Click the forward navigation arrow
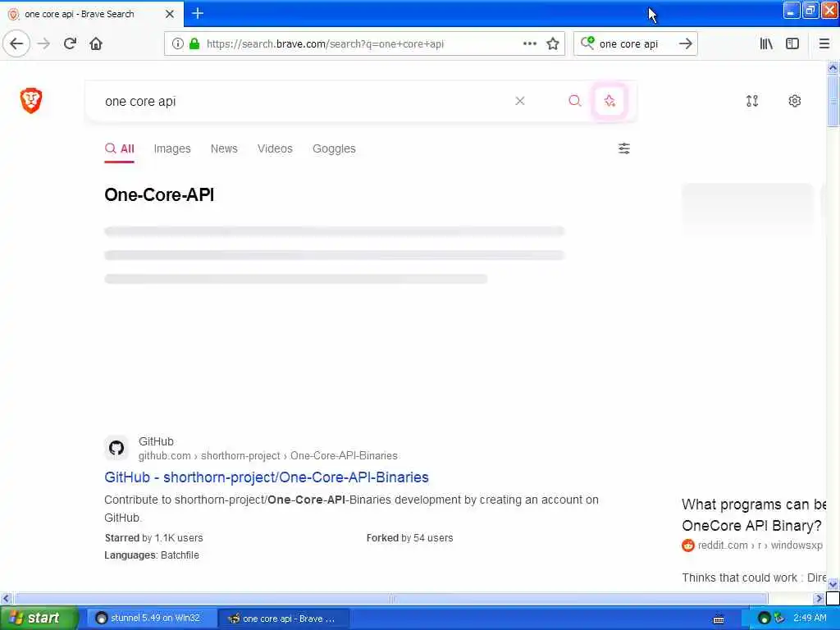This screenshot has height=630, width=840. coord(44,44)
